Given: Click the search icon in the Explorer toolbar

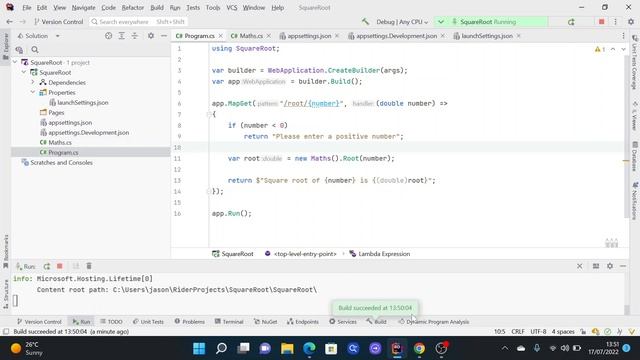Looking at the screenshot, I should pos(35,50).
